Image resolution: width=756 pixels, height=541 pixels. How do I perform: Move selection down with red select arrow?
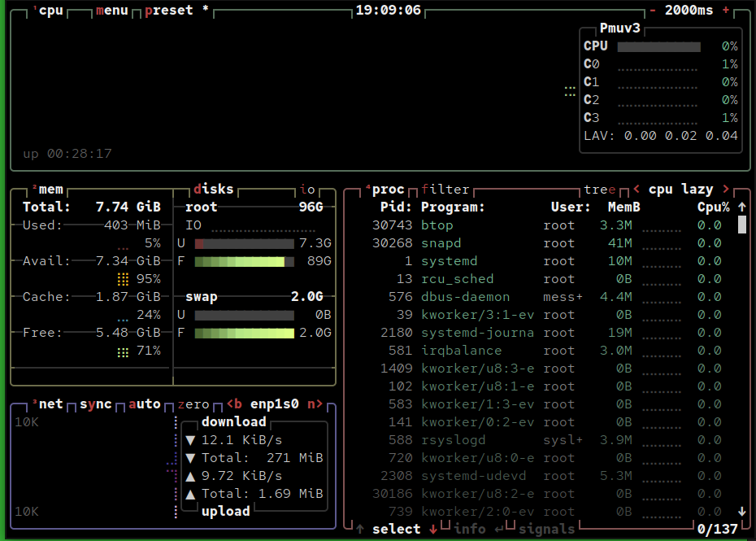coord(432,530)
